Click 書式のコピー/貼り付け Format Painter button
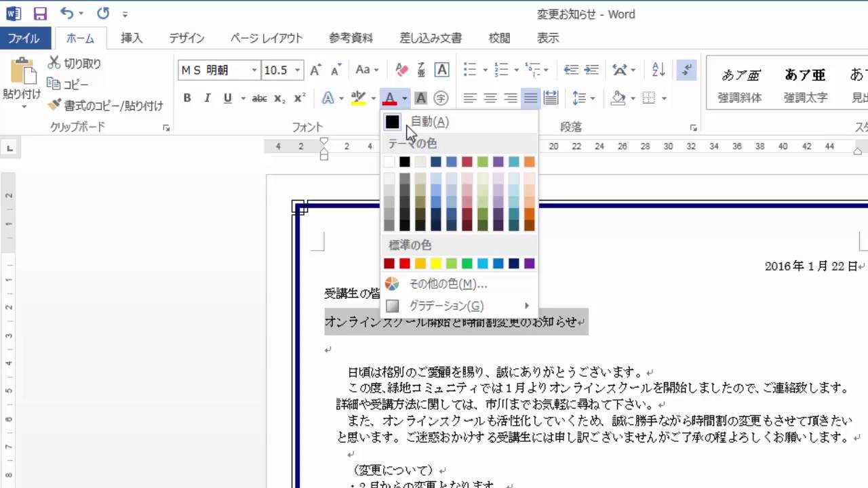The height and width of the screenshot is (488, 868). coord(106,106)
